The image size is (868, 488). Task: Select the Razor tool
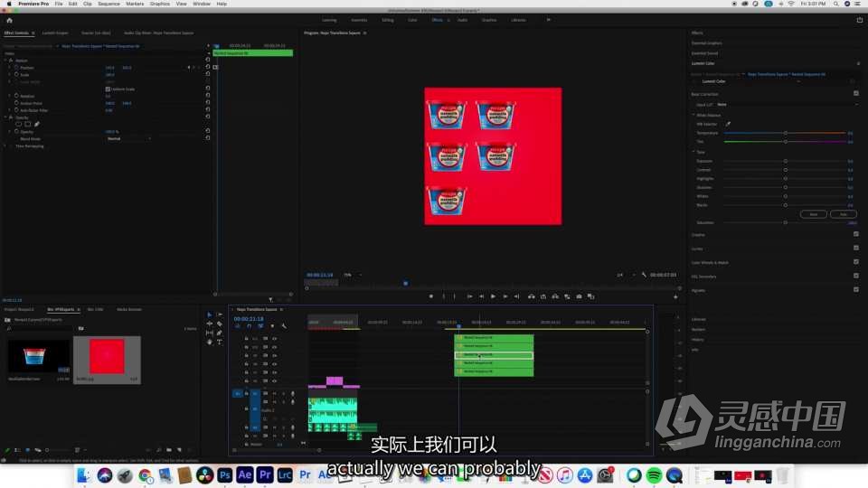click(x=220, y=324)
